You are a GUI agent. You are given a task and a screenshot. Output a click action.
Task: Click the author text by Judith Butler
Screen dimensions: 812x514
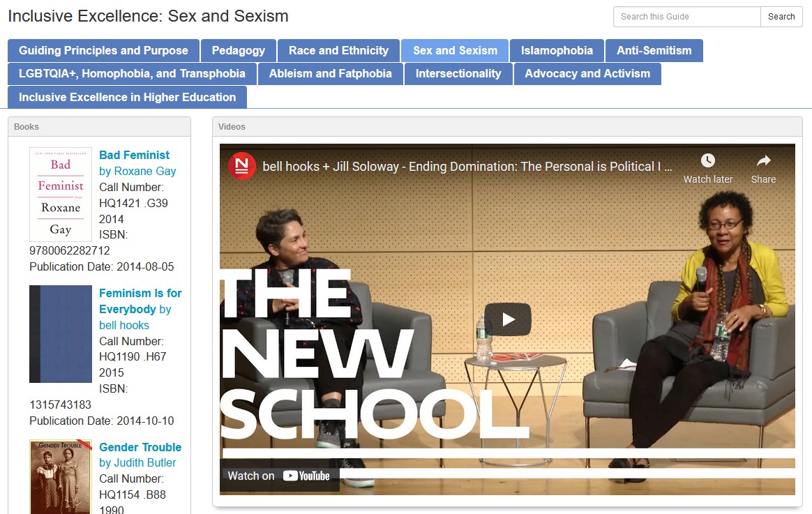137,463
